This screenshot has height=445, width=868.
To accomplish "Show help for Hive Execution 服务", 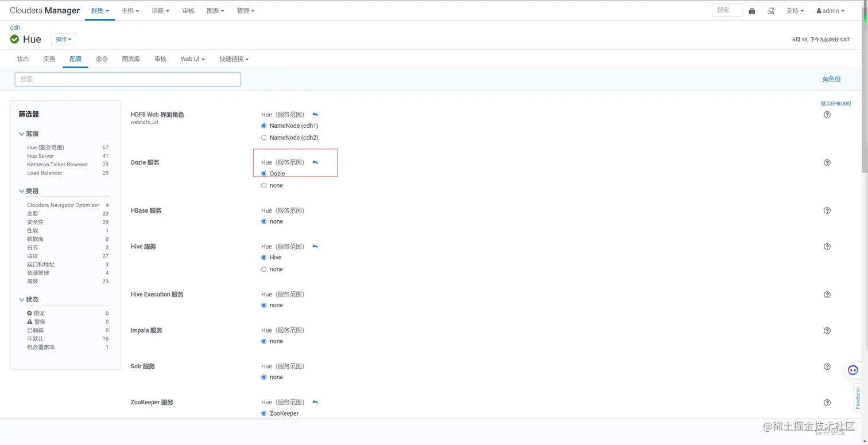I will click(827, 295).
